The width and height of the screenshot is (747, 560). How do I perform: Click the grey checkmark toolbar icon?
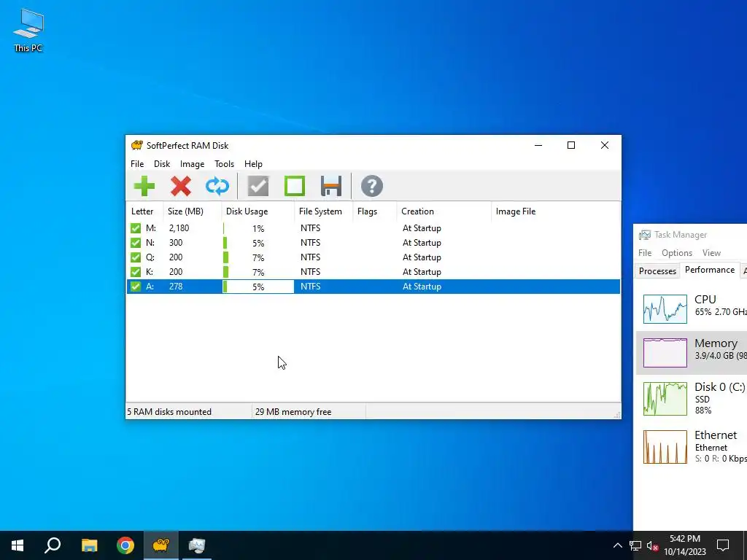pos(258,186)
